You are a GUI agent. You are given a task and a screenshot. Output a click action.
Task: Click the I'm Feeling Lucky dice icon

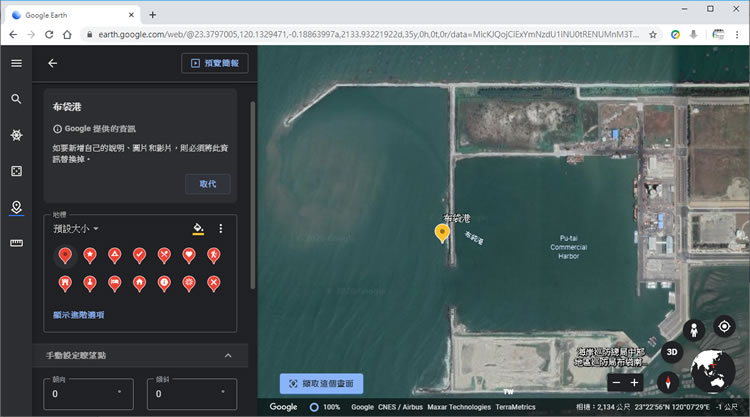click(x=16, y=171)
